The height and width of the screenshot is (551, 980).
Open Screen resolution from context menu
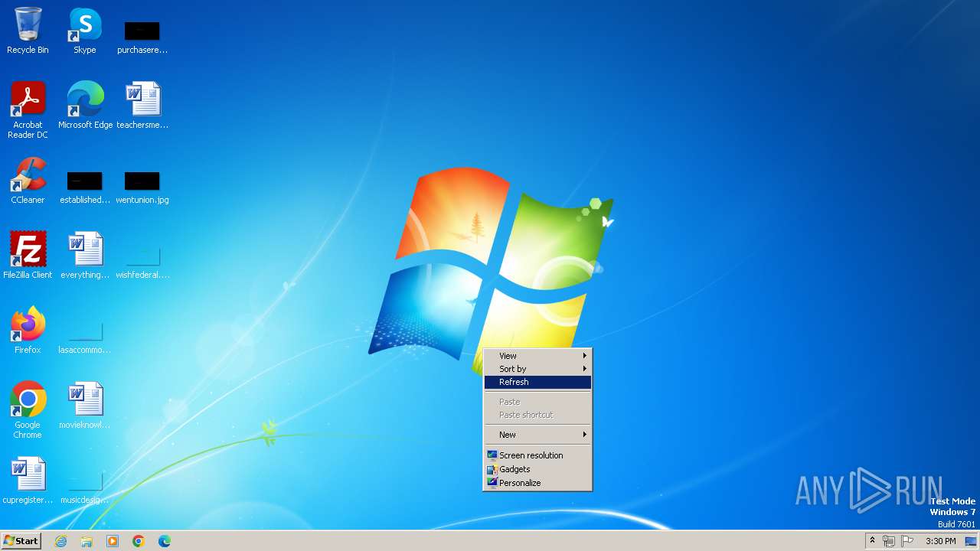click(537, 455)
